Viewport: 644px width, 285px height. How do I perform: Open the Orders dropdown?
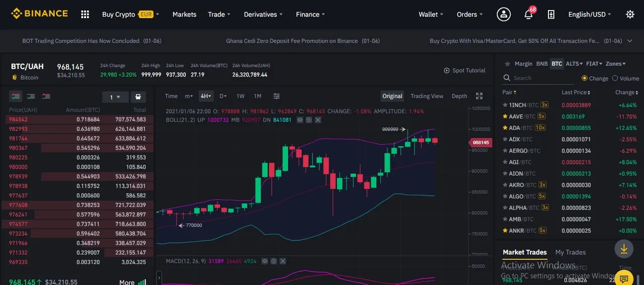470,15
